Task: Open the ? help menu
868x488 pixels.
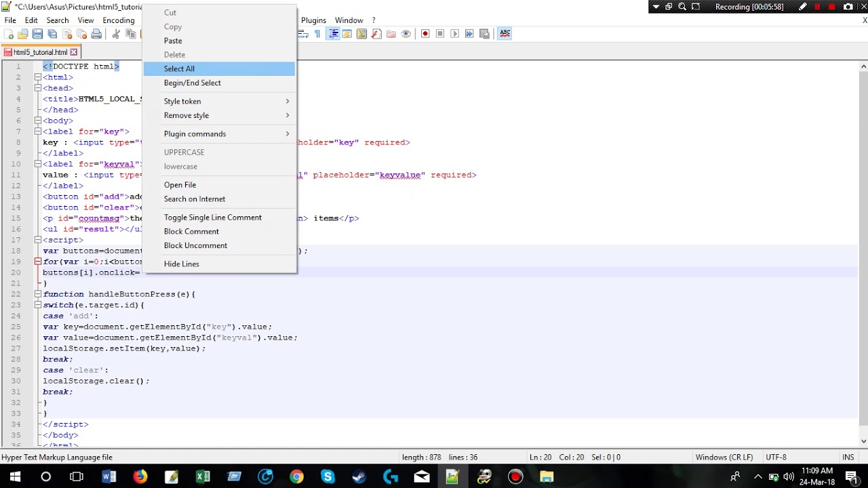Action: pyautogui.click(x=374, y=20)
